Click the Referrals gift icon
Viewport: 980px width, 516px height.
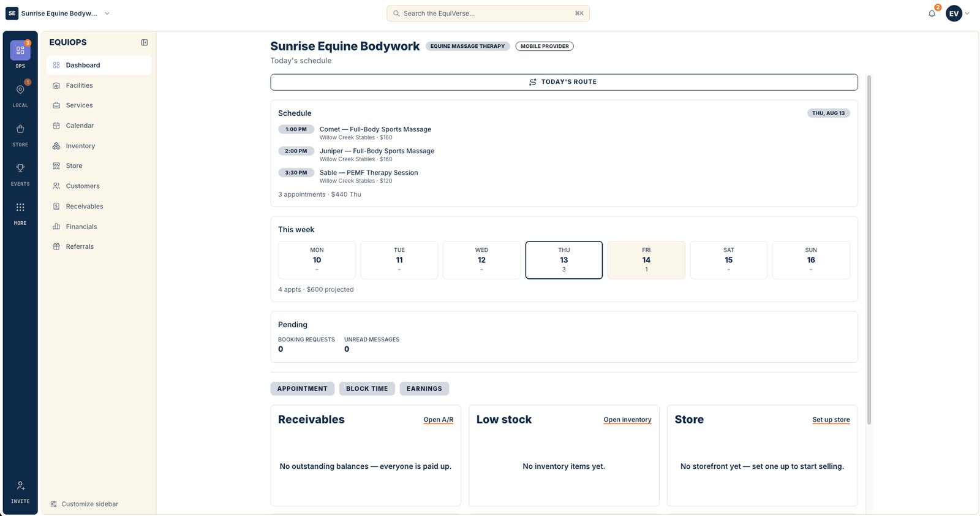(56, 246)
